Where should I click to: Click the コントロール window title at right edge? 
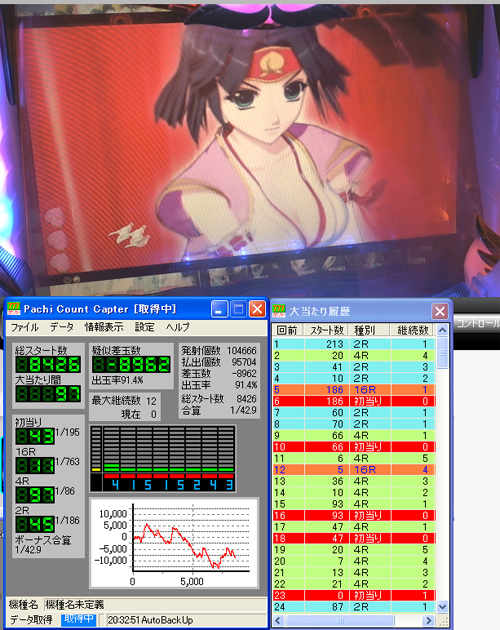coord(478,323)
